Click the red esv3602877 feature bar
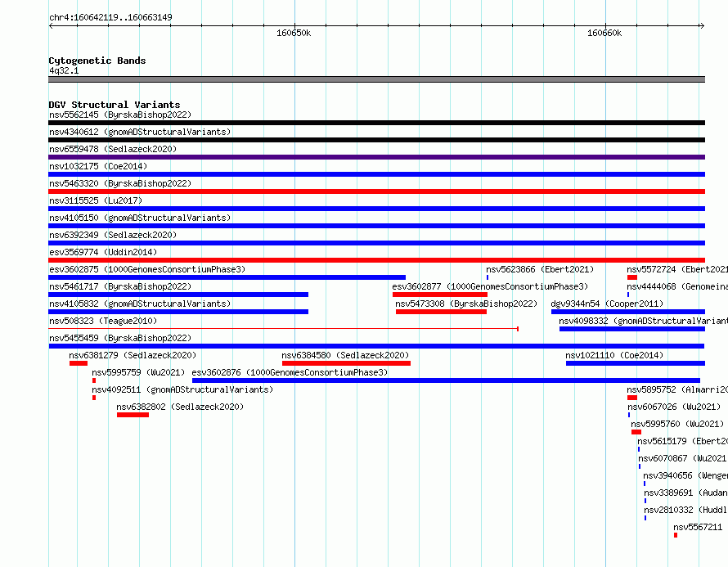 coord(440,295)
